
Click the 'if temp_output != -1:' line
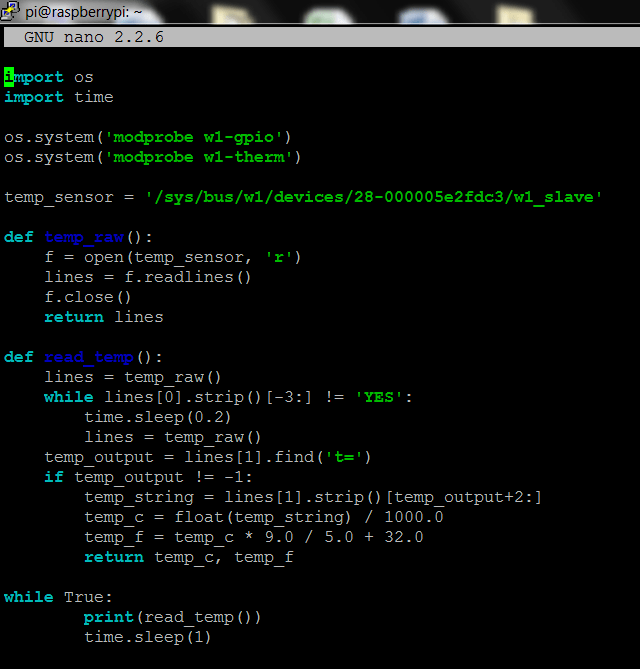click(148, 477)
